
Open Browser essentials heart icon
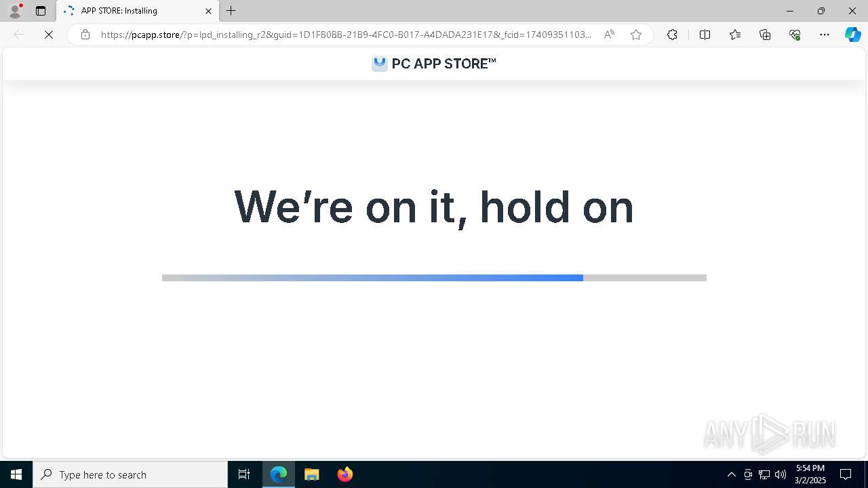(795, 35)
